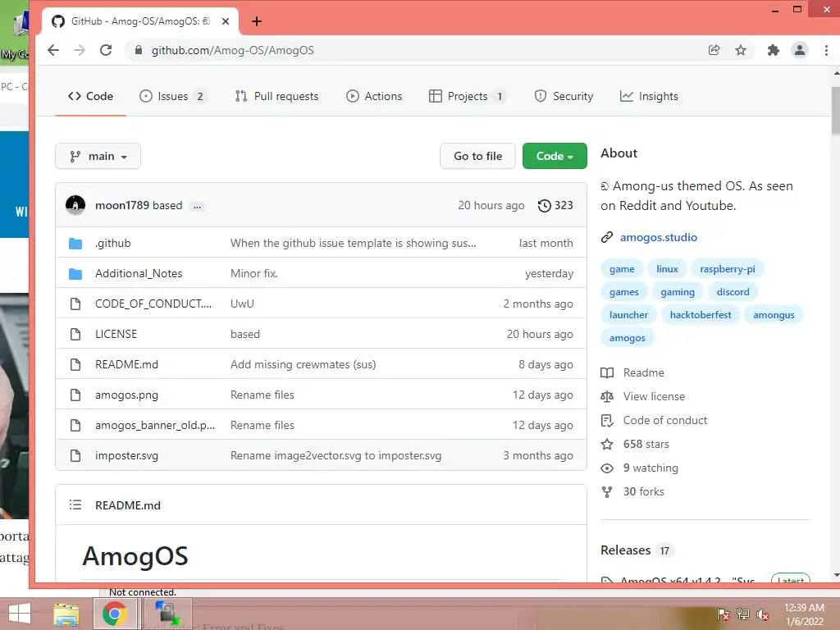The width and height of the screenshot is (840, 630).
Task: Click the LICENSE file icon
Action: point(75,335)
